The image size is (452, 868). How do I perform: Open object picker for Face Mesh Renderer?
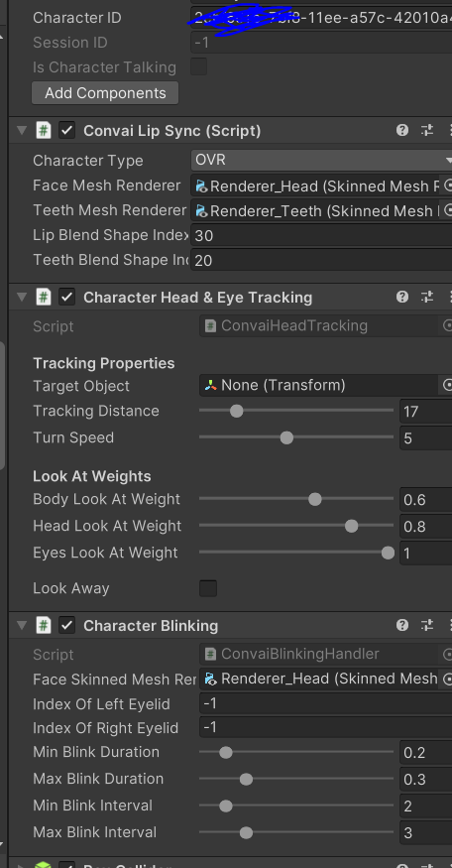click(x=447, y=186)
